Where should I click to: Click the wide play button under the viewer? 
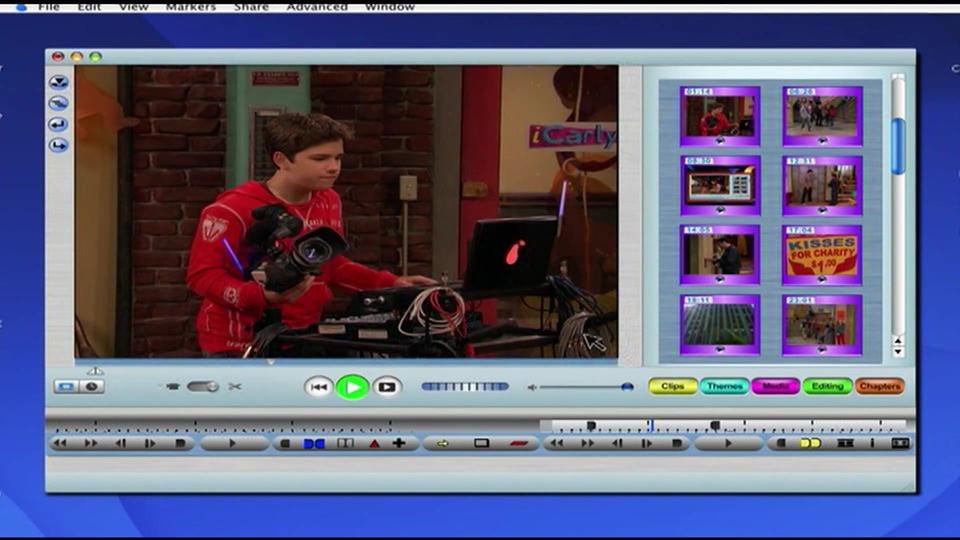point(233,443)
